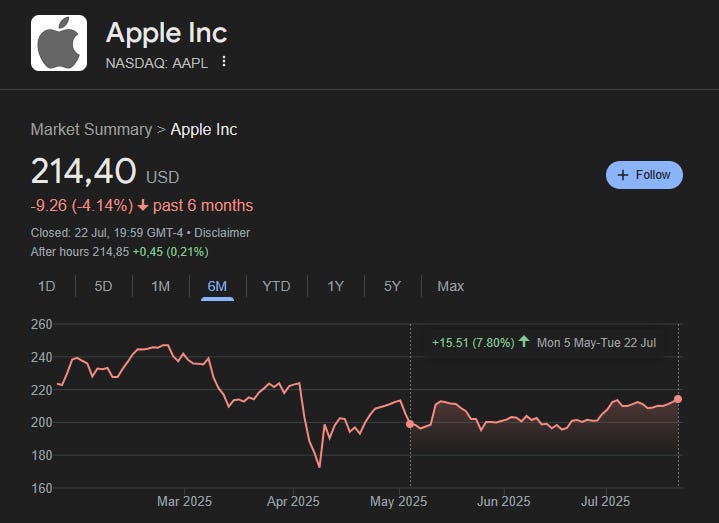Click the 5 May start marker dot
The image size is (719, 523).
pos(410,424)
